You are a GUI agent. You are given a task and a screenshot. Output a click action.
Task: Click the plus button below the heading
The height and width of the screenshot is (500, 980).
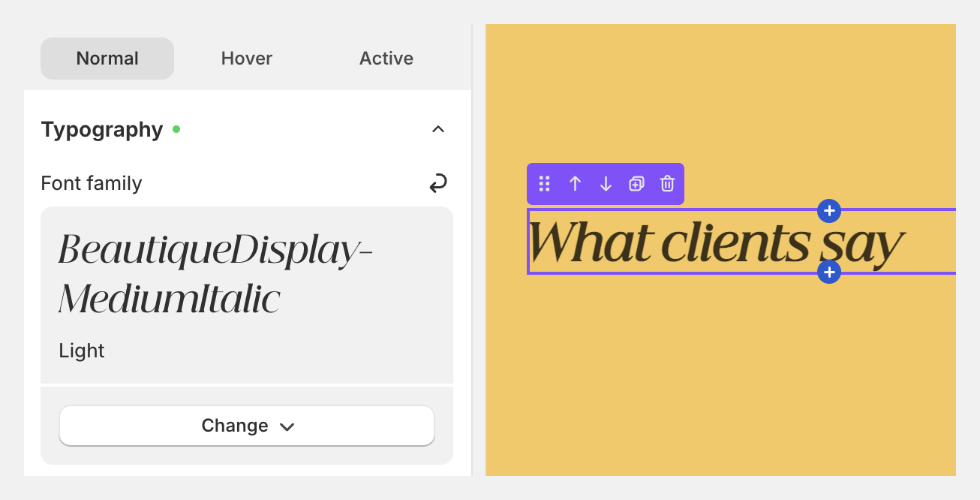pos(829,272)
